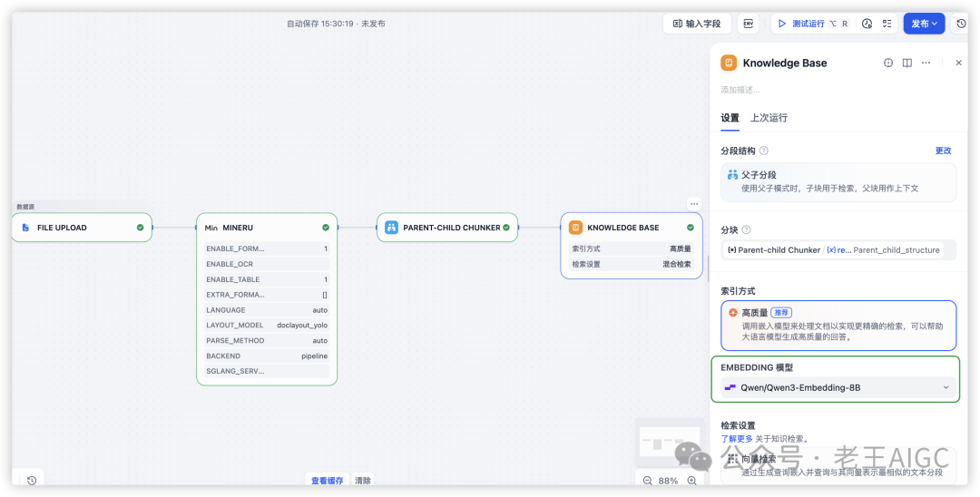Click 测试运行 to test run pipeline
This screenshot has height=497, width=980.
[808, 24]
